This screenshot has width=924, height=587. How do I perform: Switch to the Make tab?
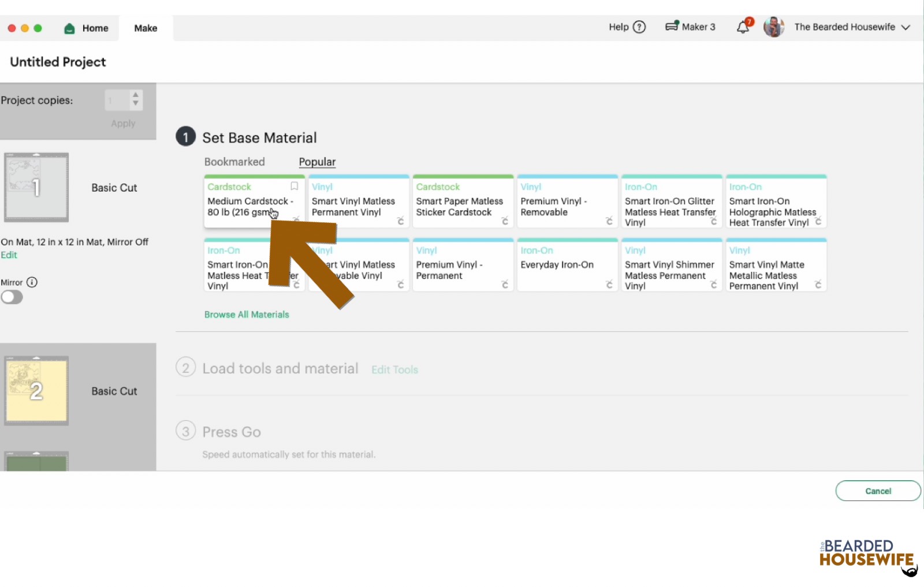pos(145,28)
